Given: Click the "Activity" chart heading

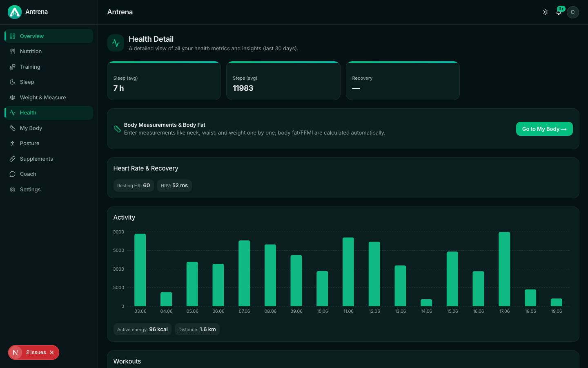Looking at the screenshot, I should (124, 218).
